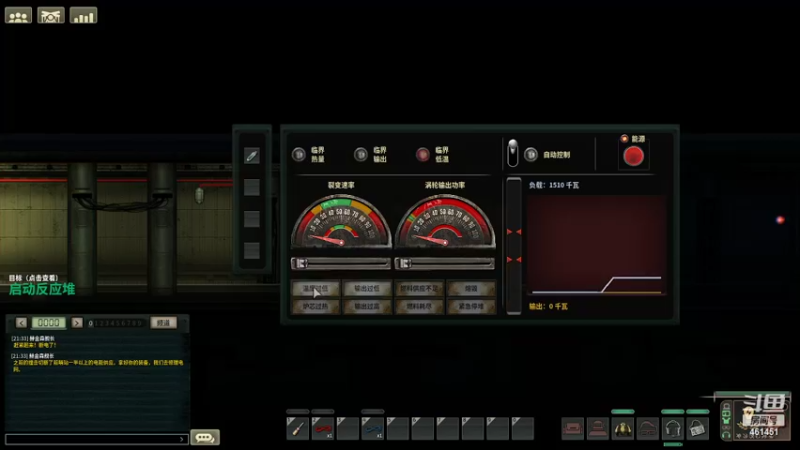Click the 裂变速率 gauge dial

pyautogui.click(x=341, y=221)
